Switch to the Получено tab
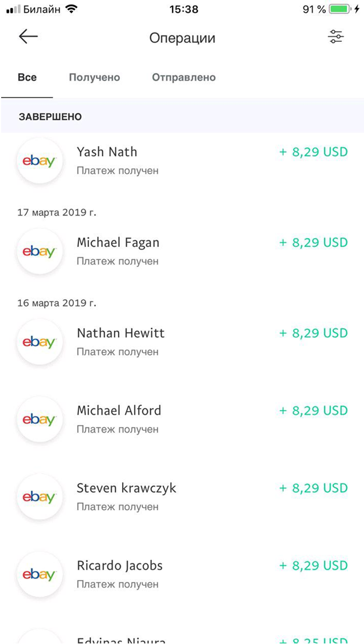364x644 pixels. [x=94, y=77]
